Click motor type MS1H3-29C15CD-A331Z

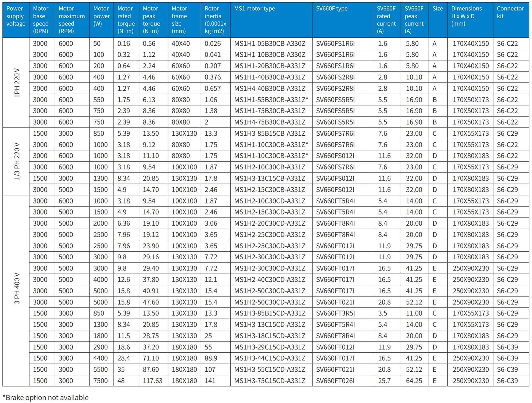(270, 347)
